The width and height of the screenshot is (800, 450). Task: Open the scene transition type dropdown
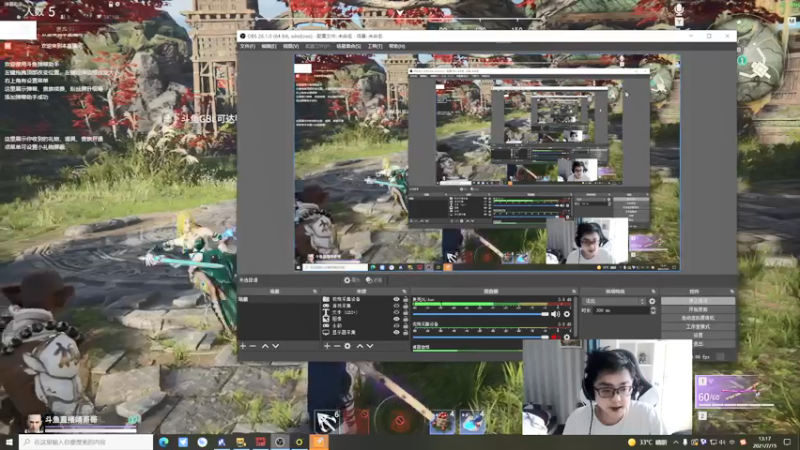pyautogui.click(x=614, y=301)
